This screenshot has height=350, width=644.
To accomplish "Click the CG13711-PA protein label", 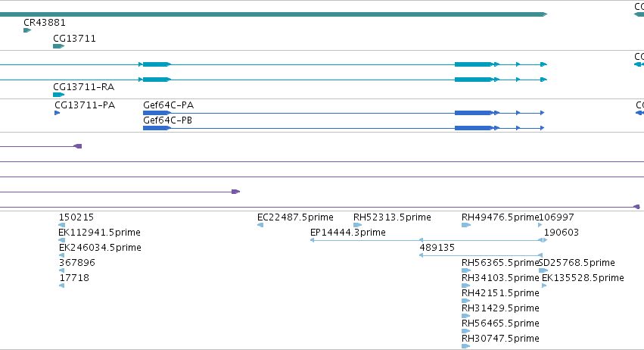I will pos(85,105).
